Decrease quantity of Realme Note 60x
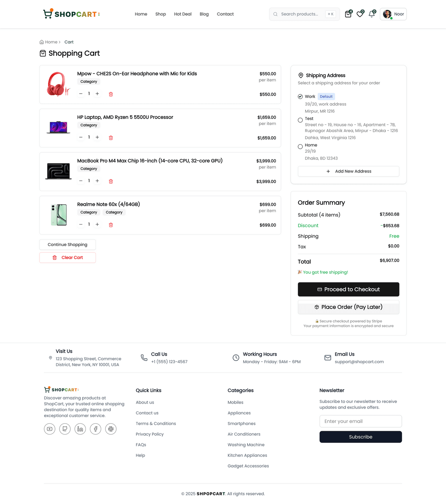This screenshot has height=504, width=446. coord(81,224)
